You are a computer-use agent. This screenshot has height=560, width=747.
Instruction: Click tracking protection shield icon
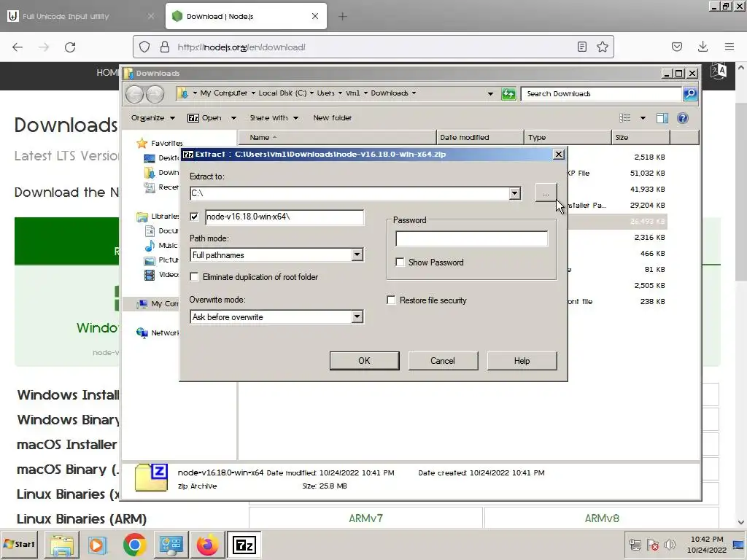pyautogui.click(x=144, y=47)
